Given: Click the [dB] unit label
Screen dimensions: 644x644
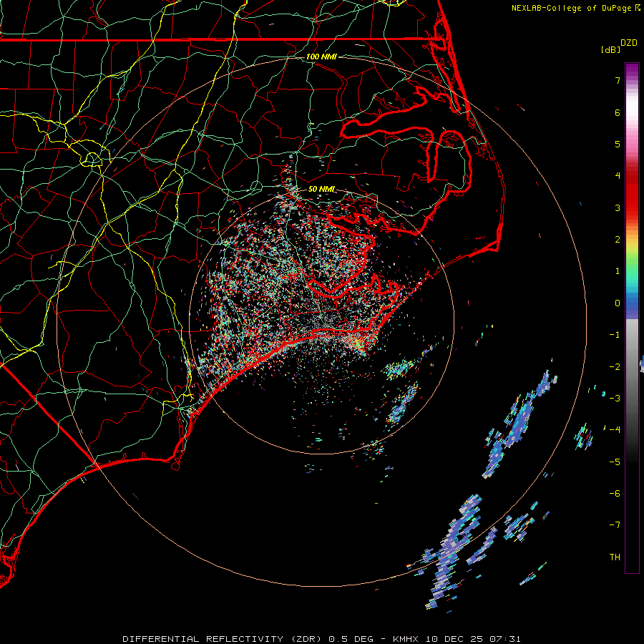Looking at the screenshot, I should click(x=610, y=49).
